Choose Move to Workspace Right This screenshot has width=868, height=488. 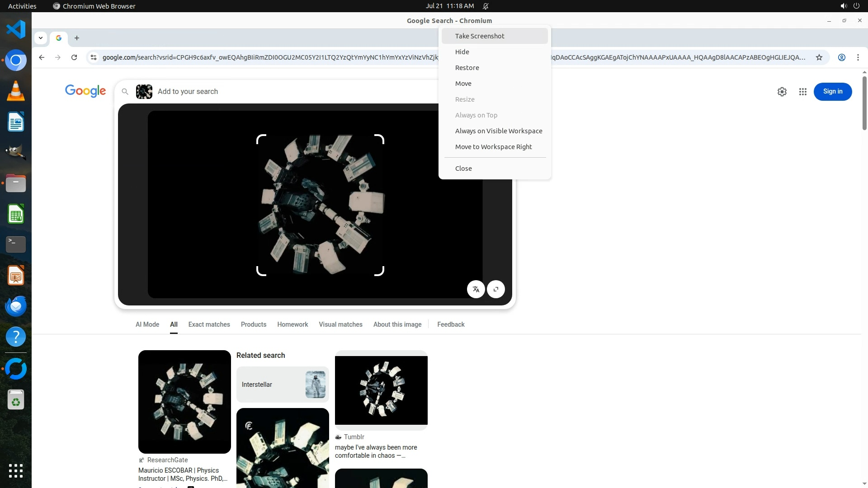click(493, 147)
